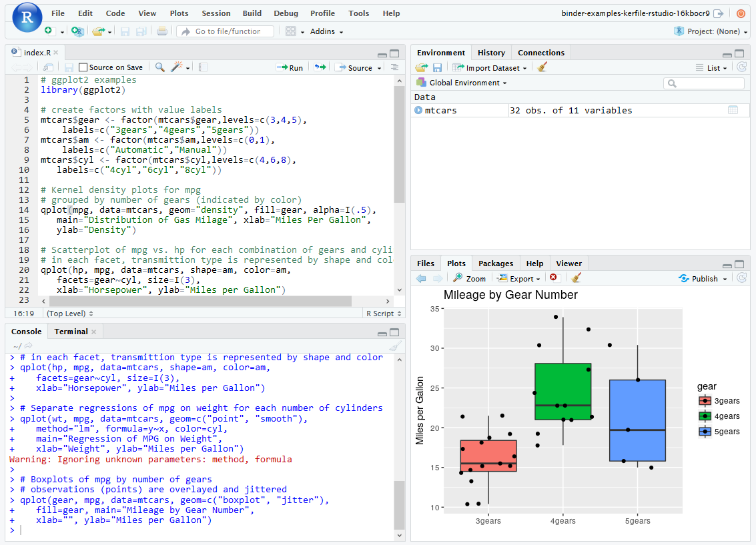The width and height of the screenshot is (756, 545).
Task: Switch to the Terminal tab
Action: tap(70, 331)
